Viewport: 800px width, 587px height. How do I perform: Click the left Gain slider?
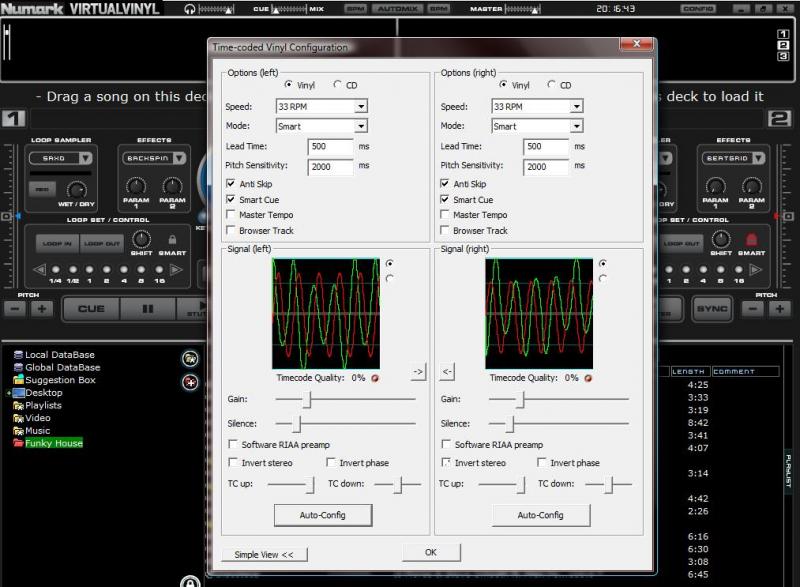coord(308,400)
